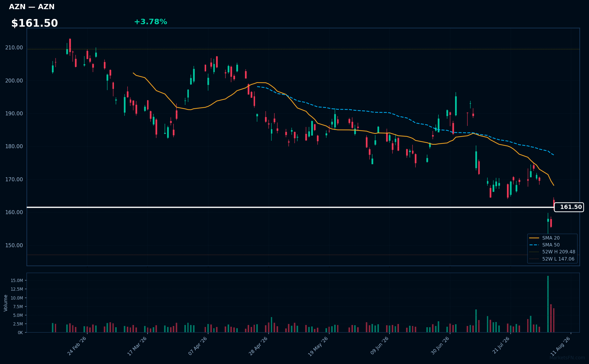The height and width of the screenshot is (364, 589).
Task: Click the "170.00" price axis label
Action: click(14, 179)
